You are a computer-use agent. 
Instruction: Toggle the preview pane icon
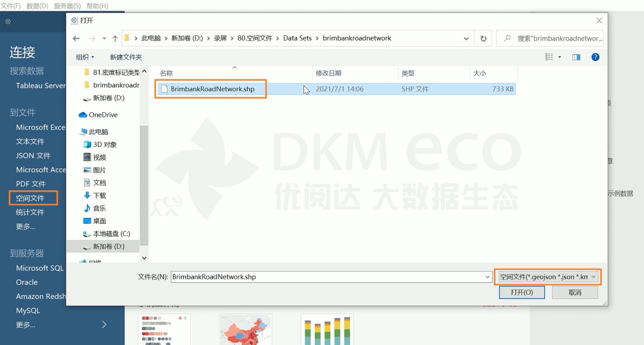[576, 57]
